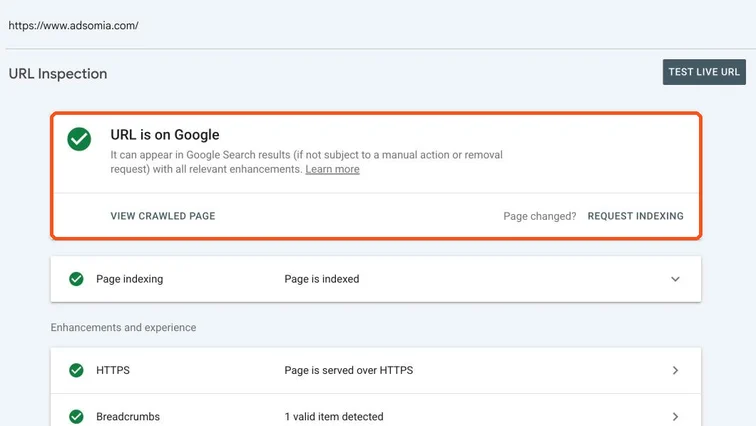756x426 pixels.
Task: Click the 'Page indexing' row label
Action: [x=130, y=279]
